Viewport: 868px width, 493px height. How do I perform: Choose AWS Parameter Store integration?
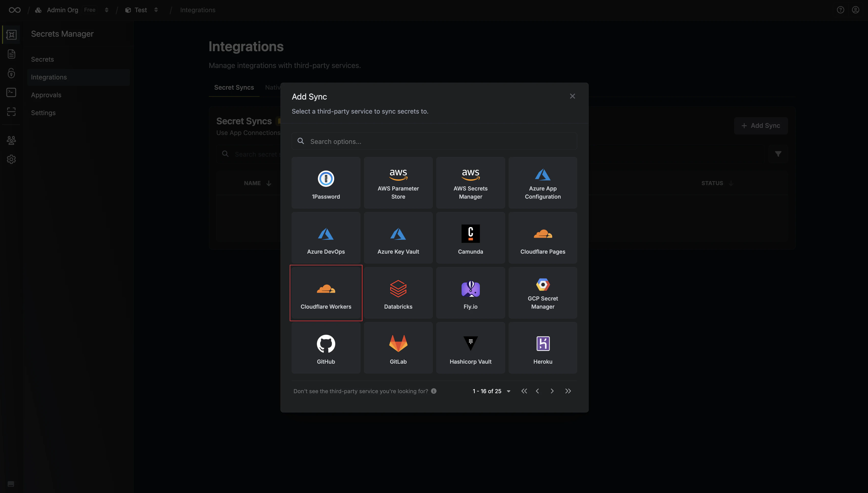tap(398, 183)
